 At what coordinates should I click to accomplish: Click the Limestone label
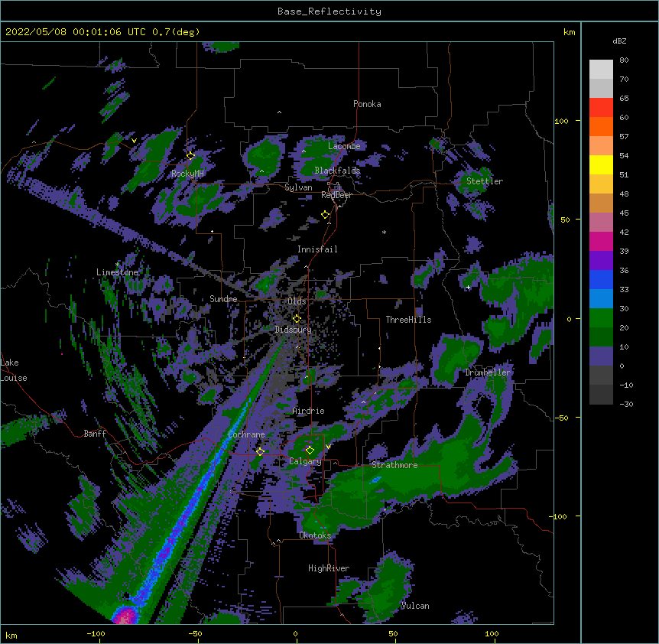point(117,272)
